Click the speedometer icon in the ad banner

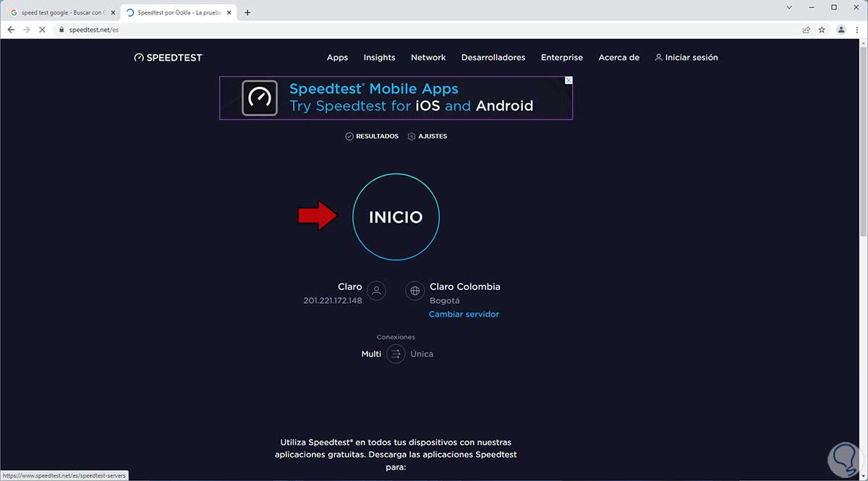259,98
